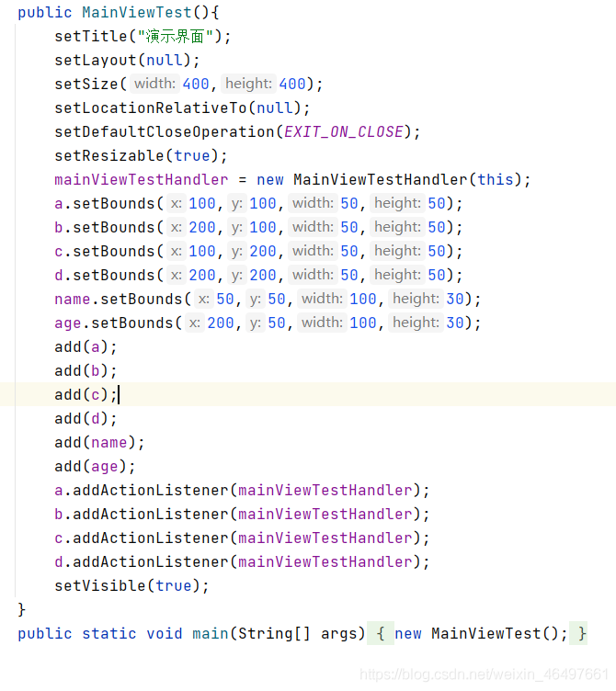
Task: Click the setLayout(null) statement
Action: 127,60
